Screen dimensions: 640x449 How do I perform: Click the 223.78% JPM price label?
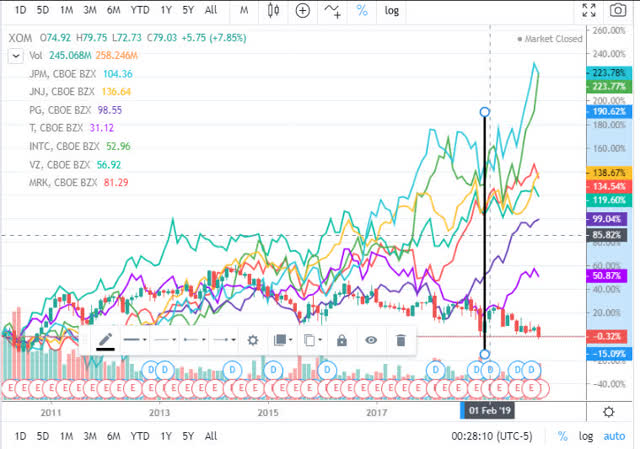(609, 73)
